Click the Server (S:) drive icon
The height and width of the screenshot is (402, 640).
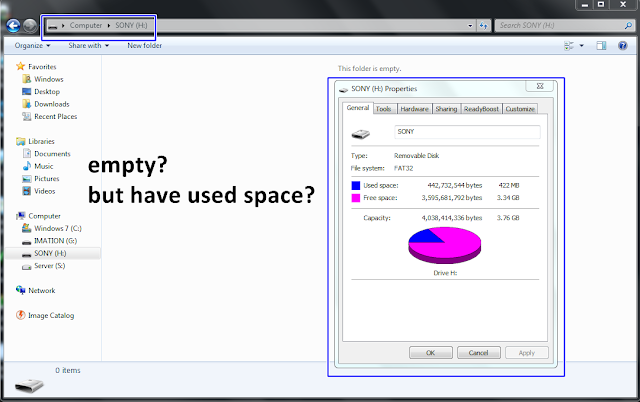[x=27, y=267]
